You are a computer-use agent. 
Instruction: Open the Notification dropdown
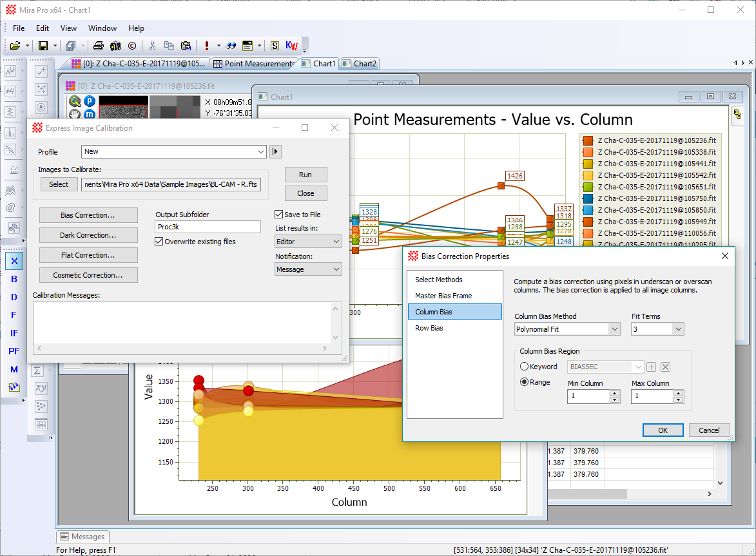[x=308, y=269]
